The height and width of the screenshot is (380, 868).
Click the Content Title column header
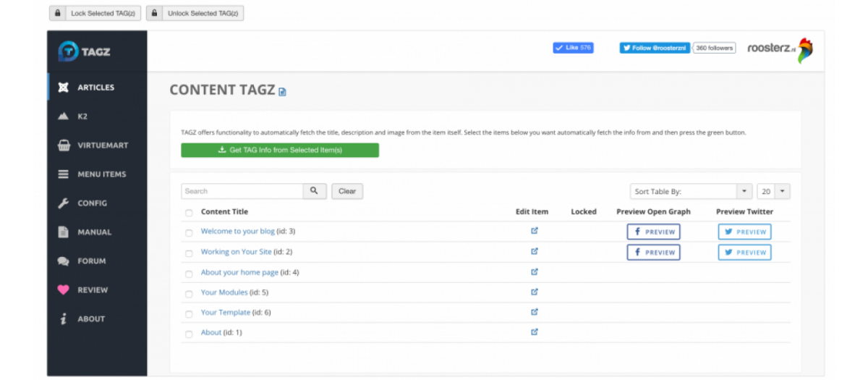pyautogui.click(x=224, y=212)
